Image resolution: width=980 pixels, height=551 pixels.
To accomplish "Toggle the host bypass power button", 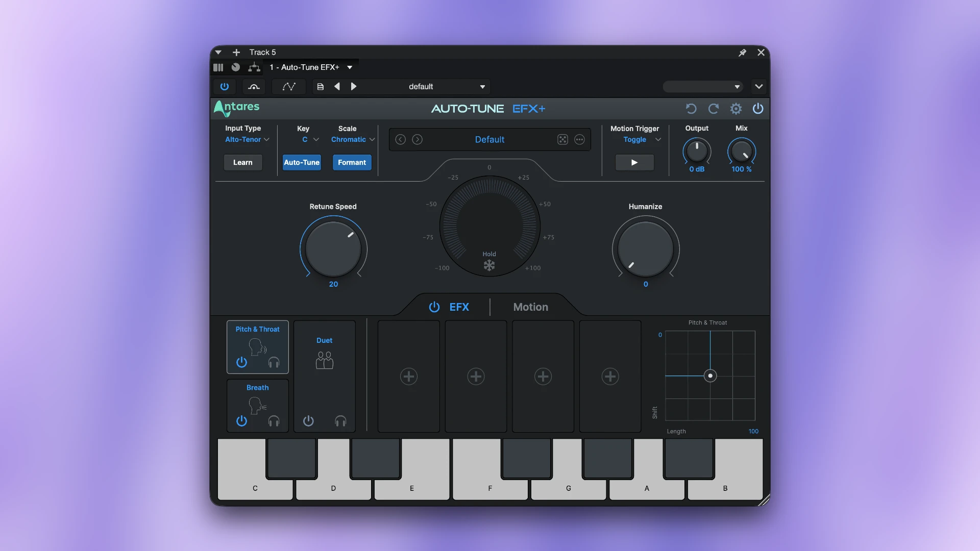I will (x=224, y=87).
